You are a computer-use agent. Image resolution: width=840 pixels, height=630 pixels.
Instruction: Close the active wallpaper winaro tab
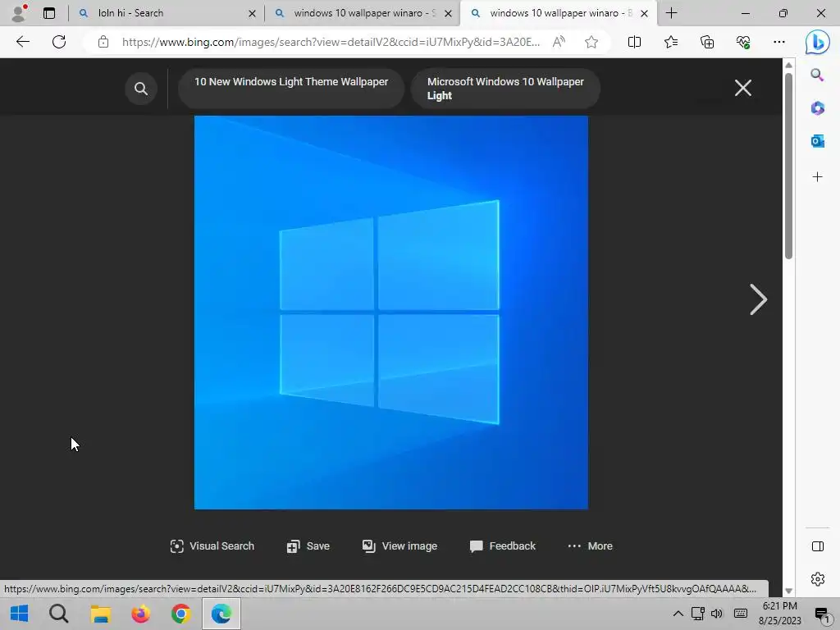645,13
